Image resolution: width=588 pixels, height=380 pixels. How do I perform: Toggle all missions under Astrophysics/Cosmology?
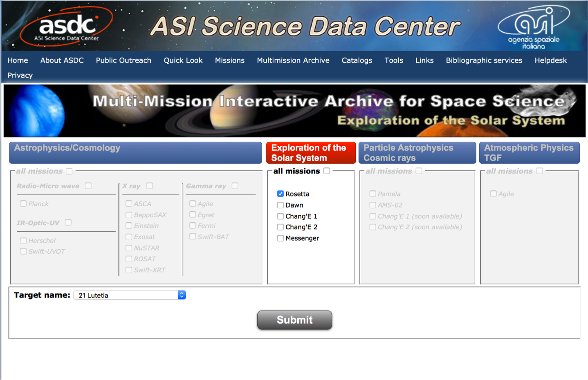coord(70,171)
